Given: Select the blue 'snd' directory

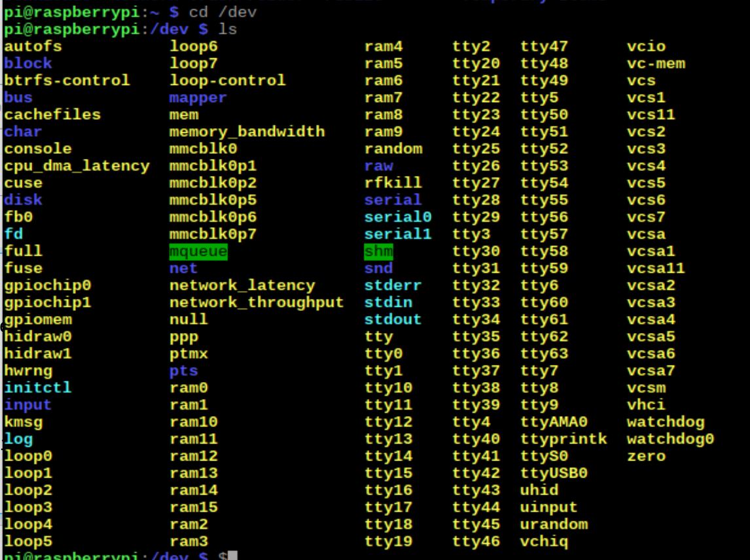Looking at the screenshot, I should (x=378, y=268).
